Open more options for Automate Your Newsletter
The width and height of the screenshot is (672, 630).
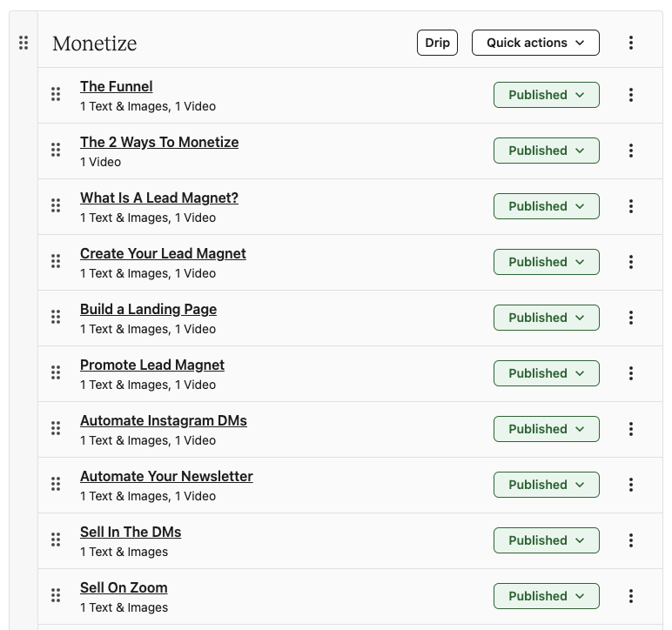click(x=631, y=485)
